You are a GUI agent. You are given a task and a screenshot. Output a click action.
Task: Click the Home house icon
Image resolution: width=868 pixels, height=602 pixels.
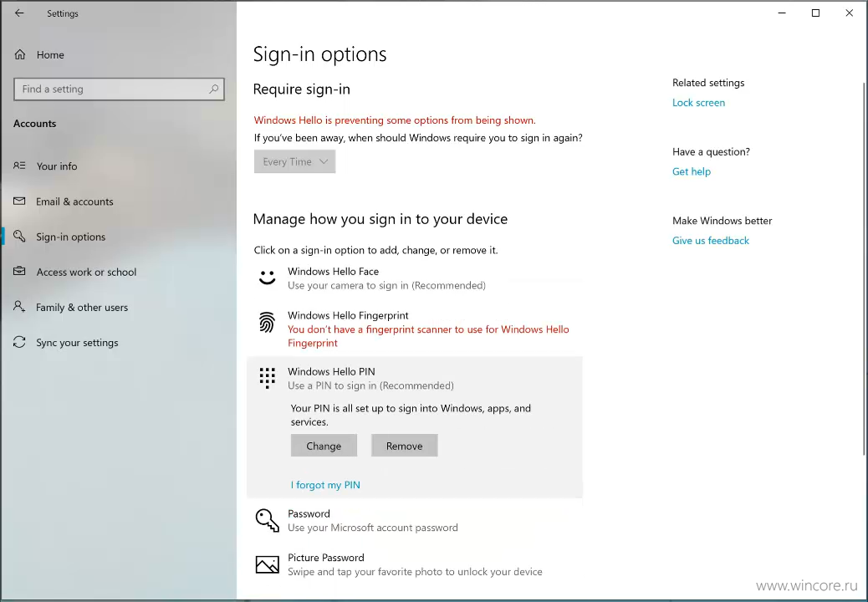click(x=20, y=54)
